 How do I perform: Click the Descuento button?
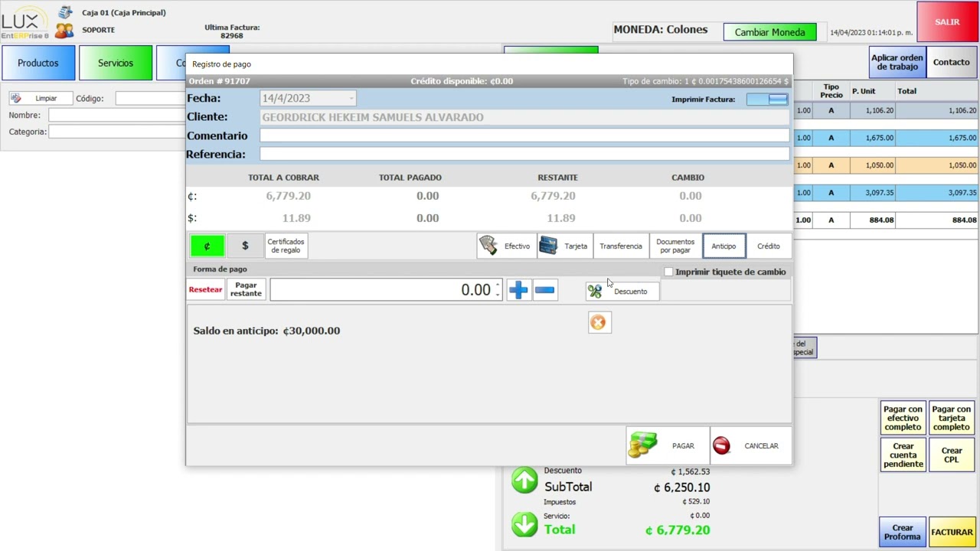coord(622,291)
